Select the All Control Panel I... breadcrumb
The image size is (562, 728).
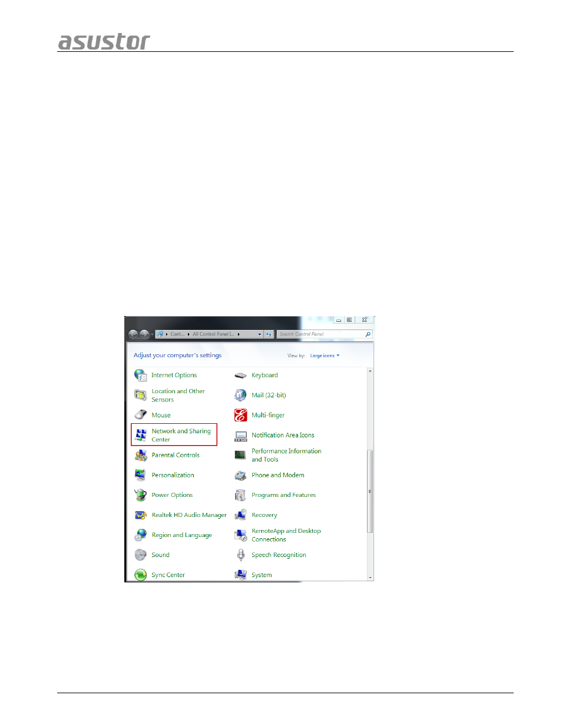point(213,334)
